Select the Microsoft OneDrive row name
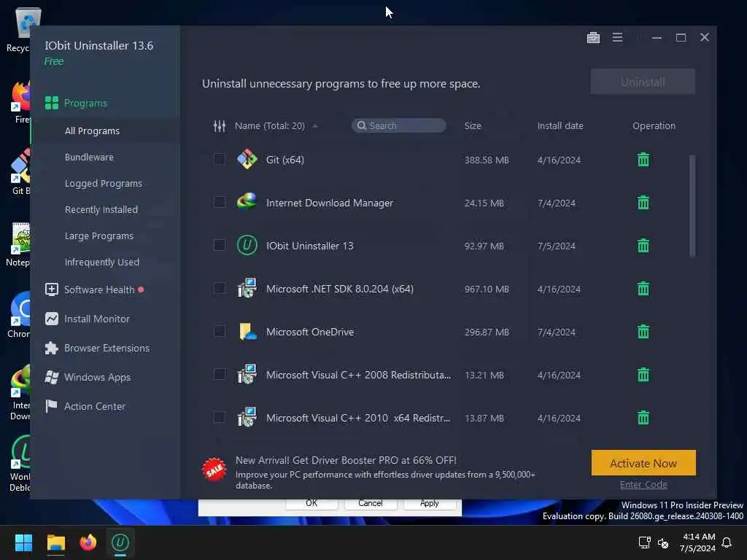 309,332
